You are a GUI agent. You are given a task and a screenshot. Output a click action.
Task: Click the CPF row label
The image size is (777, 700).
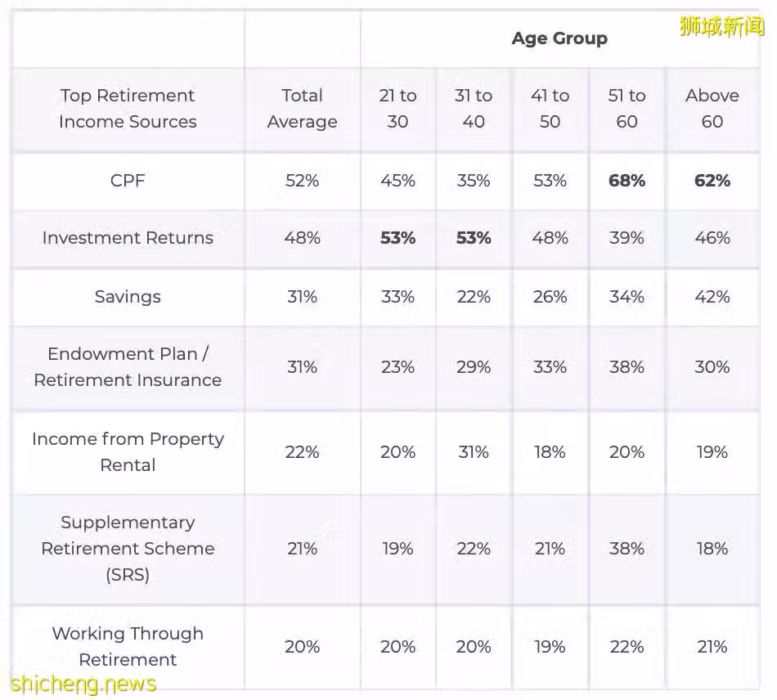tap(128, 181)
